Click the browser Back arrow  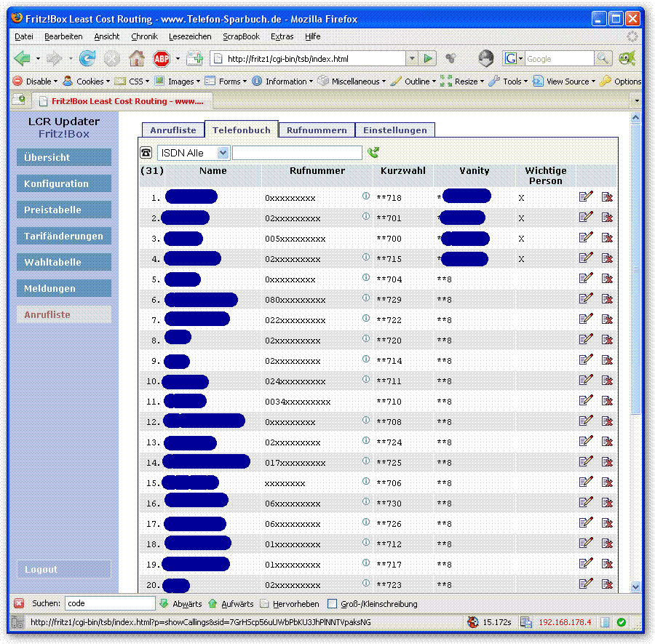(22, 58)
